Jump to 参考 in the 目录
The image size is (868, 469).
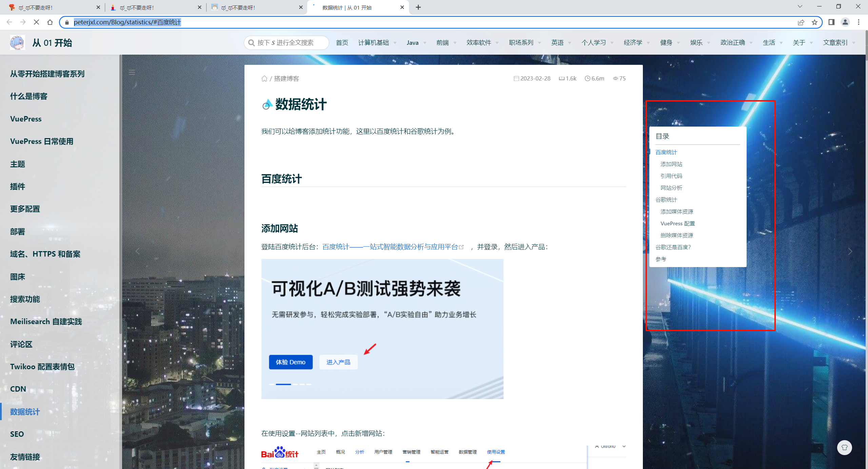[x=660, y=259]
